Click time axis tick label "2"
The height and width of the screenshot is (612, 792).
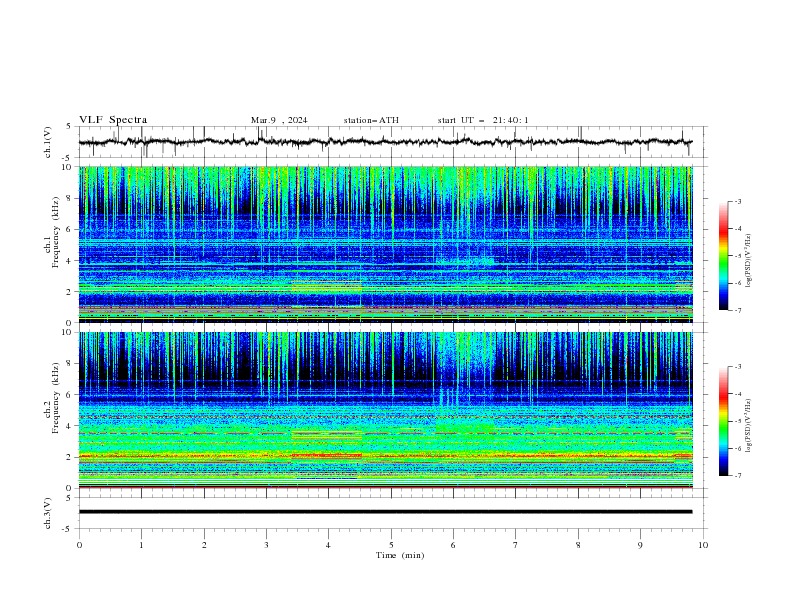click(204, 545)
